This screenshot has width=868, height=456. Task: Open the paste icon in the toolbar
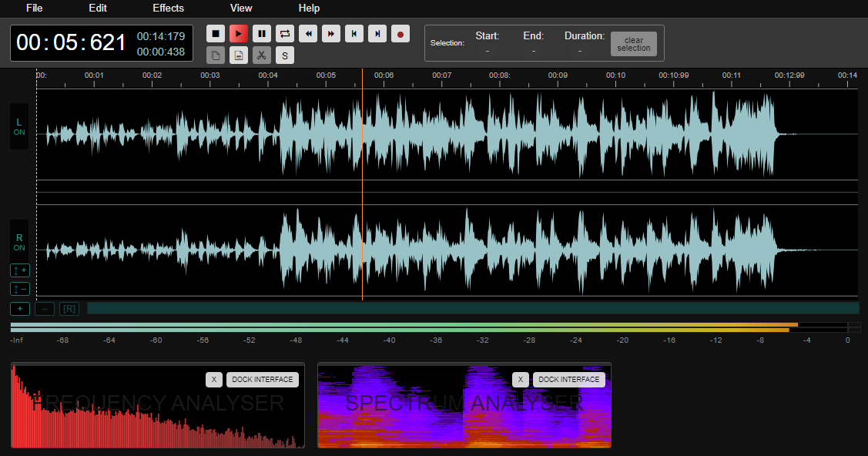[239, 55]
